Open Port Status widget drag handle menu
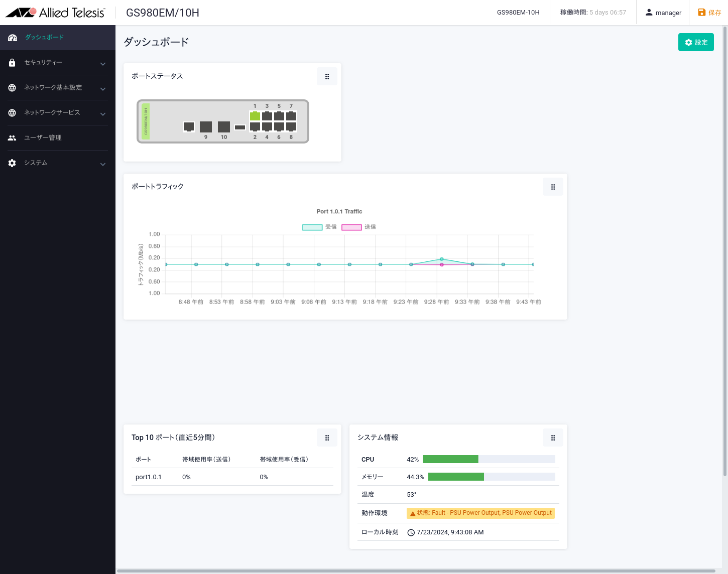The image size is (728, 574). click(x=327, y=77)
